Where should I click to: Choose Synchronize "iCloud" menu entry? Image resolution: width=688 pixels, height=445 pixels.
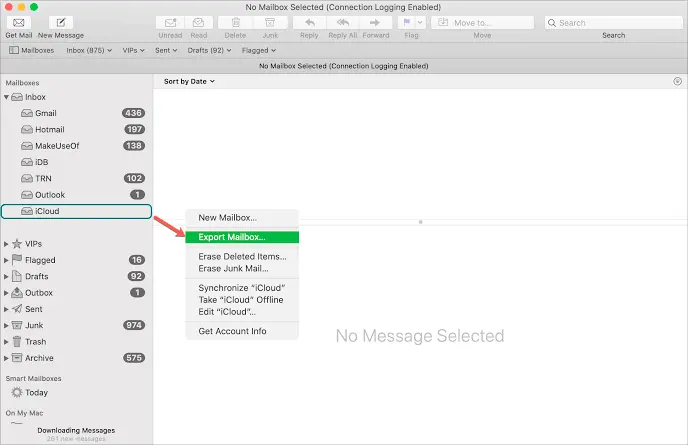(x=242, y=288)
